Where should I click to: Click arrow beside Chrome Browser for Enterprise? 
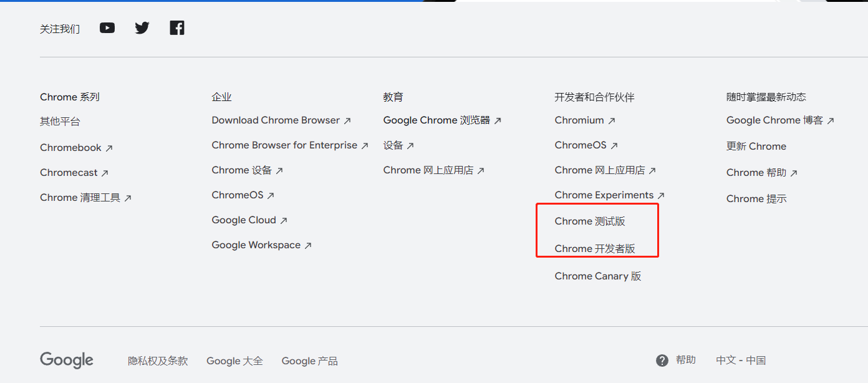point(365,146)
